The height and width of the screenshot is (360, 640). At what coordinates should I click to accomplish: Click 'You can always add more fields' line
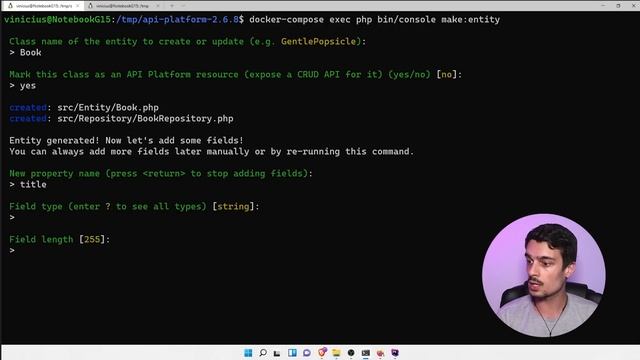(211, 151)
